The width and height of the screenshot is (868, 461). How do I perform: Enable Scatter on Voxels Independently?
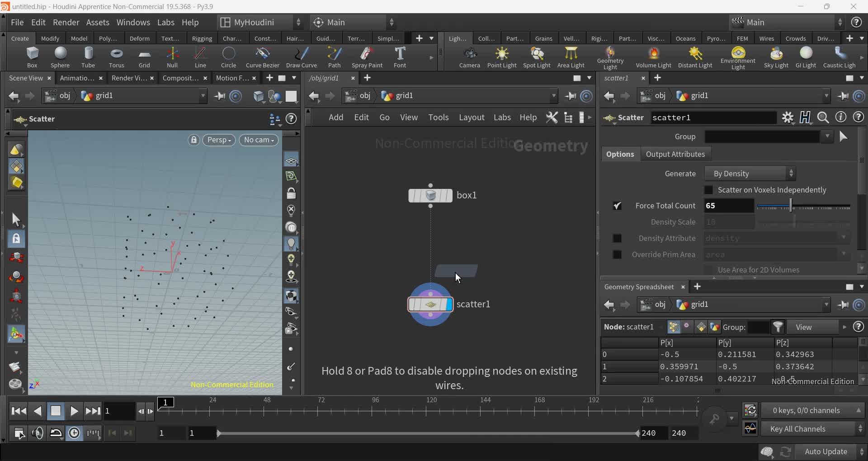point(708,190)
